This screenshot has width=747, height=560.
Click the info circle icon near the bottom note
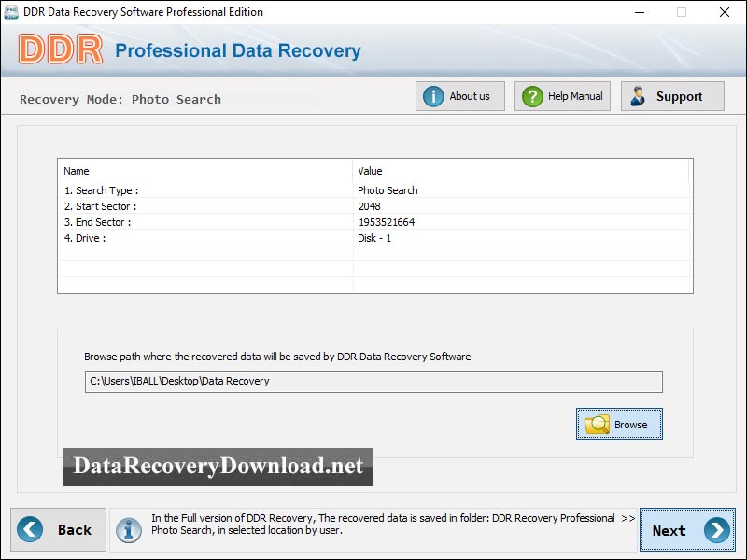point(129,529)
